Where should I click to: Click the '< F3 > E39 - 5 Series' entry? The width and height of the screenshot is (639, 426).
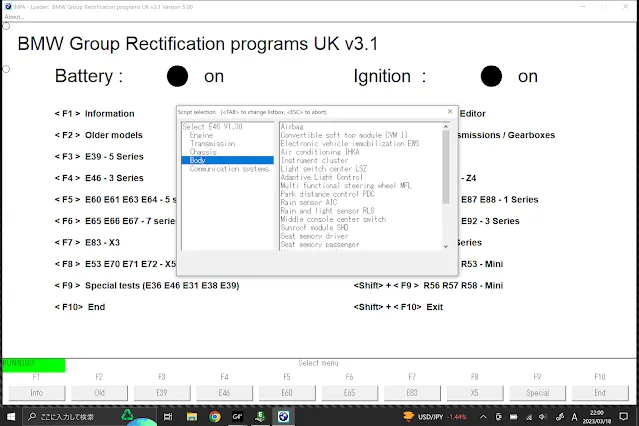tap(99, 157)
